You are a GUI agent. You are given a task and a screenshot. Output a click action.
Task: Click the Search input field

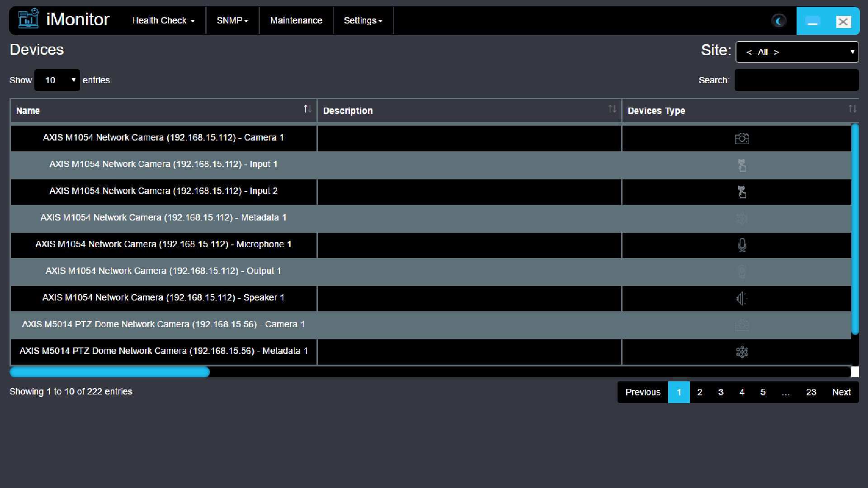click(797, 80)
